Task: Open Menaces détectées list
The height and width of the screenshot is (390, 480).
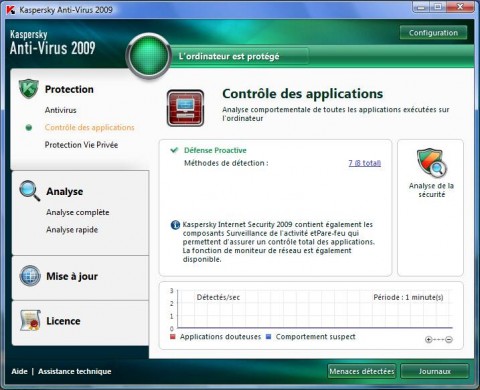Action: 362,371
